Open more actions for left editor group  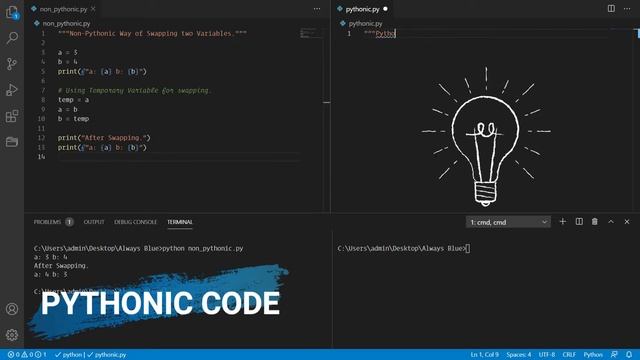pyautogui.click(x=317, y=9)
